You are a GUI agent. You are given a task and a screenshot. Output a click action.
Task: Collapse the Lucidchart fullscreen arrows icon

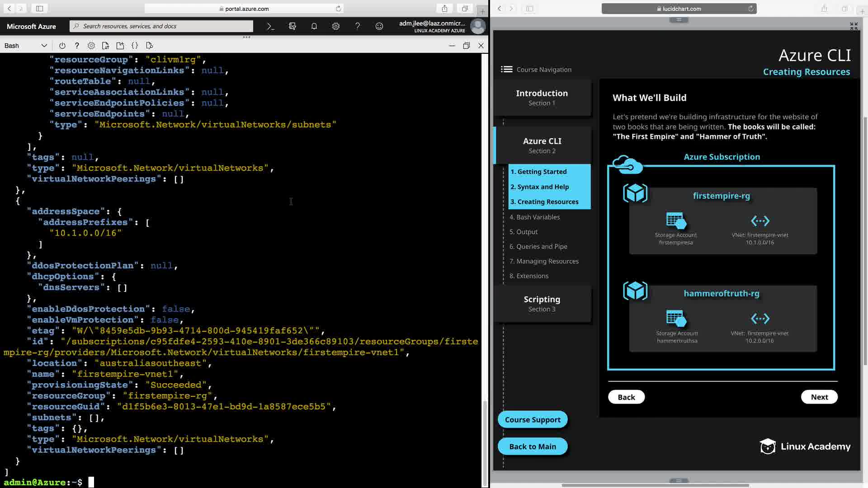pyautogui.click(x=854, y=26)
